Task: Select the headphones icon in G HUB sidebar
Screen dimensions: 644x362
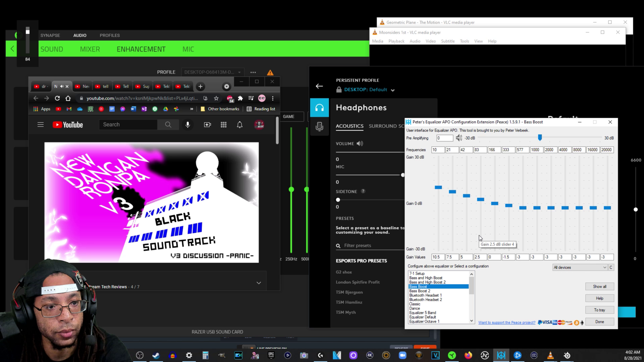Action: (319, 108)
